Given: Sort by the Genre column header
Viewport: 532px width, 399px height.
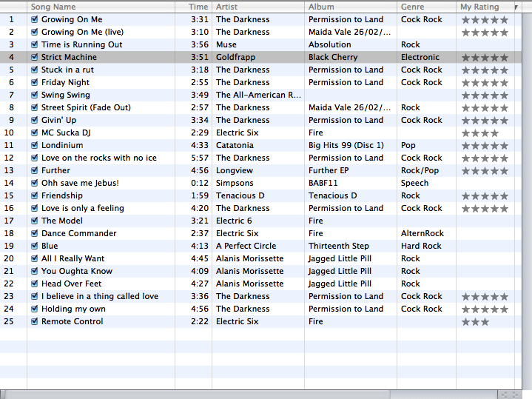Looking at the screenshot, I should (x=426, y=7).
